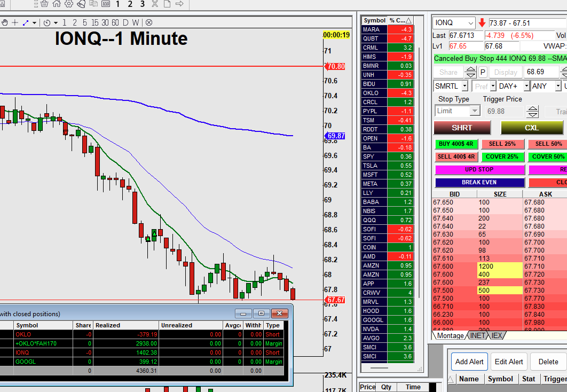Set chart to 15 minute timeframe

tap(94, 23)
